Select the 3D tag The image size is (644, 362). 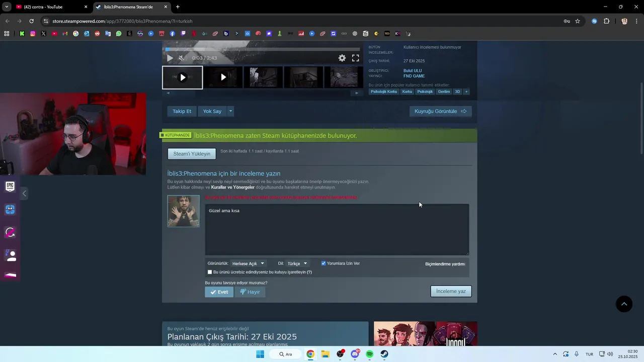pyautogui.click(x=457, y=92)
